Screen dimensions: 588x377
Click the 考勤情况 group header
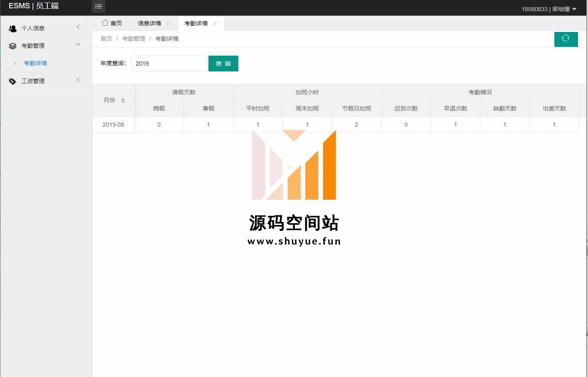coord(480,92)
